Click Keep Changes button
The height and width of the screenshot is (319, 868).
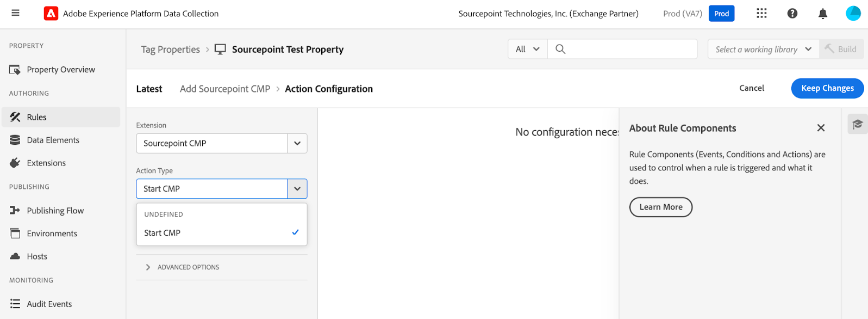(827, 88)
